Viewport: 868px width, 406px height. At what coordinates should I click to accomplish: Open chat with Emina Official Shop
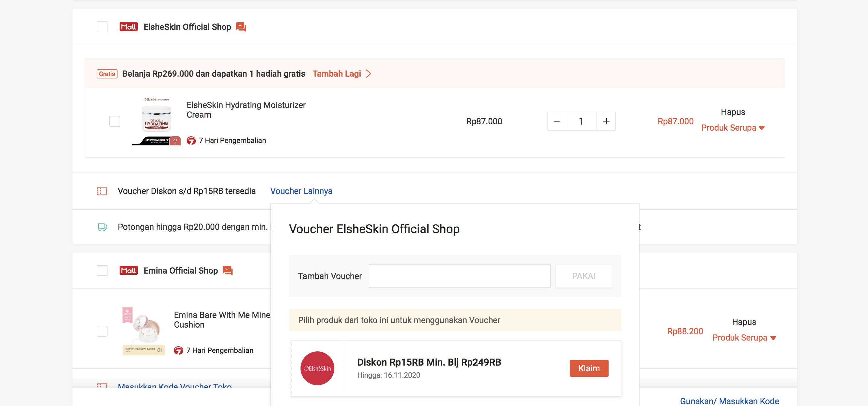pyautogui.click(x=228, y=271)
